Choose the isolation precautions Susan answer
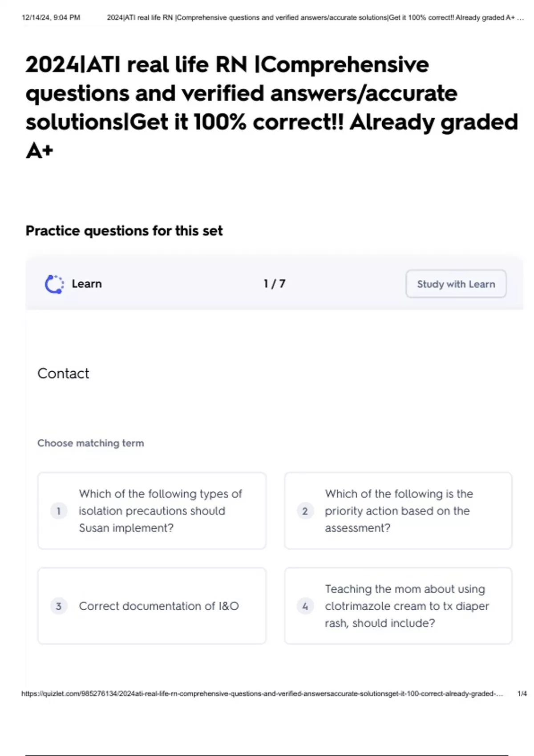This screenshot has height=756, width=534. [160, 511]
